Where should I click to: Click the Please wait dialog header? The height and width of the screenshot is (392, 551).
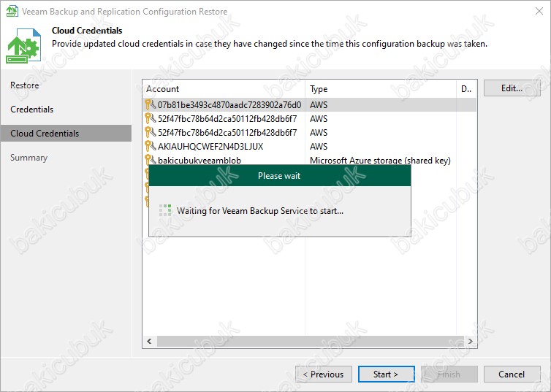(280, 175)
